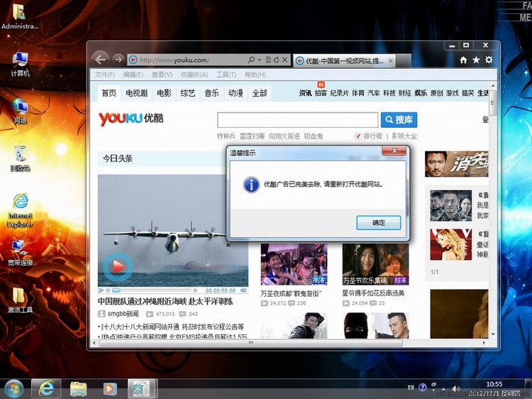Click the 特种兵 hot search keyword
Viewport: 532px width, 399px height.
pos(226,136)
